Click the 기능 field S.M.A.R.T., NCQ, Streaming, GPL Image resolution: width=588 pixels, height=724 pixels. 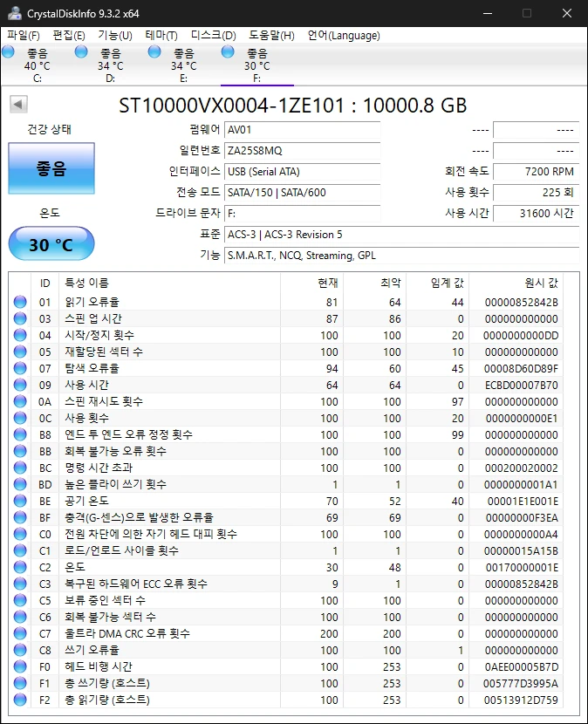point(401,256)
